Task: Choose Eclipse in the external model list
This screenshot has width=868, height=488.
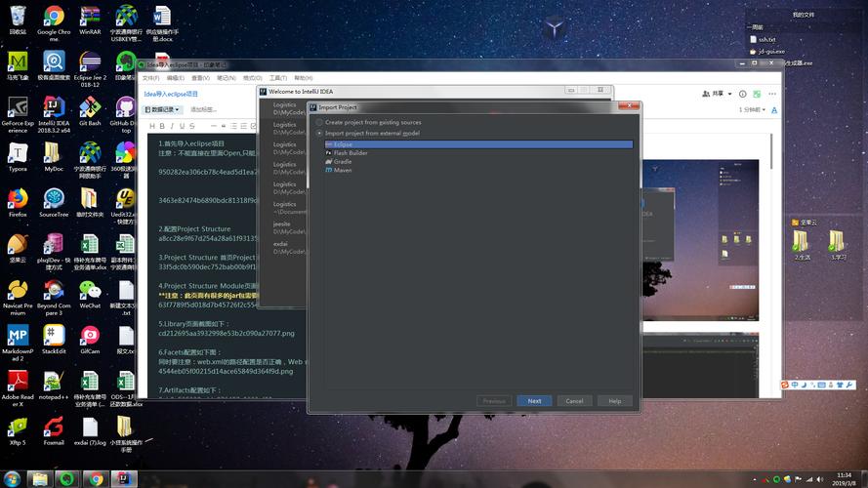Action: click(478, 144)
